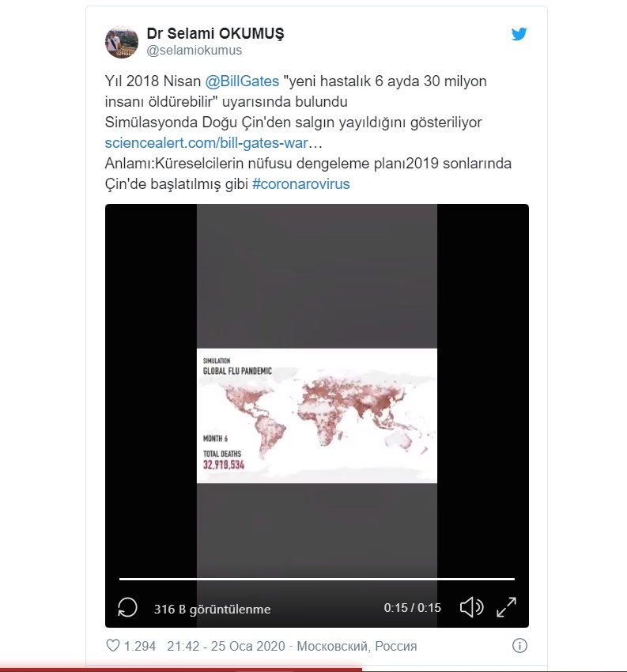627x672 pixels.
Task: Expand the video to fullscreen
Action: pos(506,607)
